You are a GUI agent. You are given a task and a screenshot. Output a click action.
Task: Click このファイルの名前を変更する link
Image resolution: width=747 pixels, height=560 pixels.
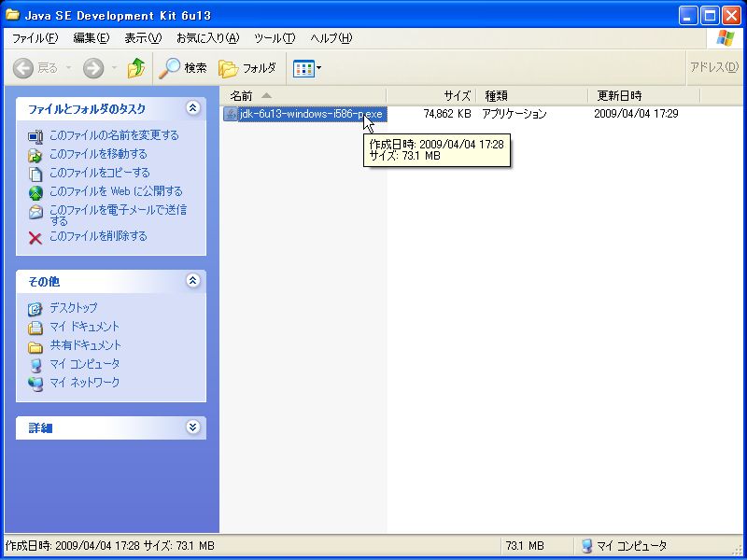click(114, 135)
